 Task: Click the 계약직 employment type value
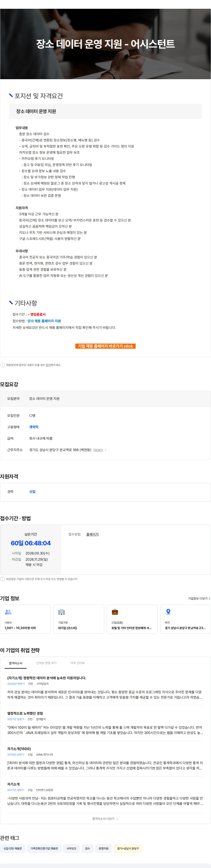point(34,427)
